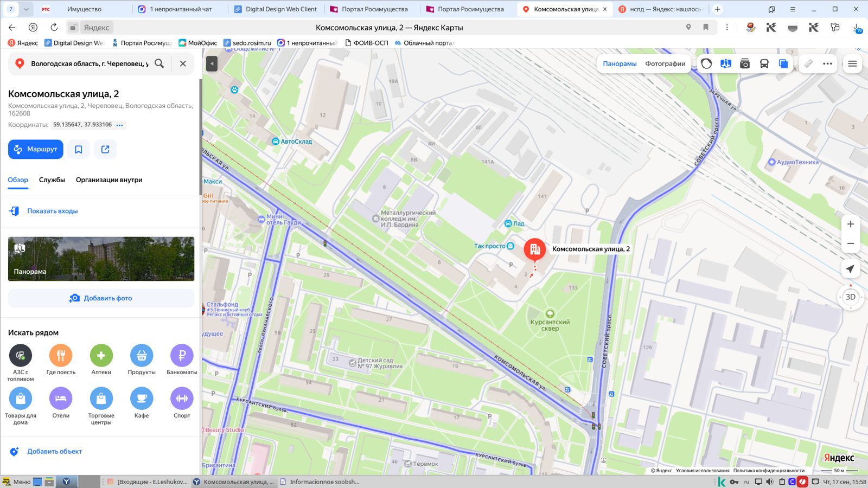
Task: Switch to the Службы tab
Action: [x=52, y=180]
